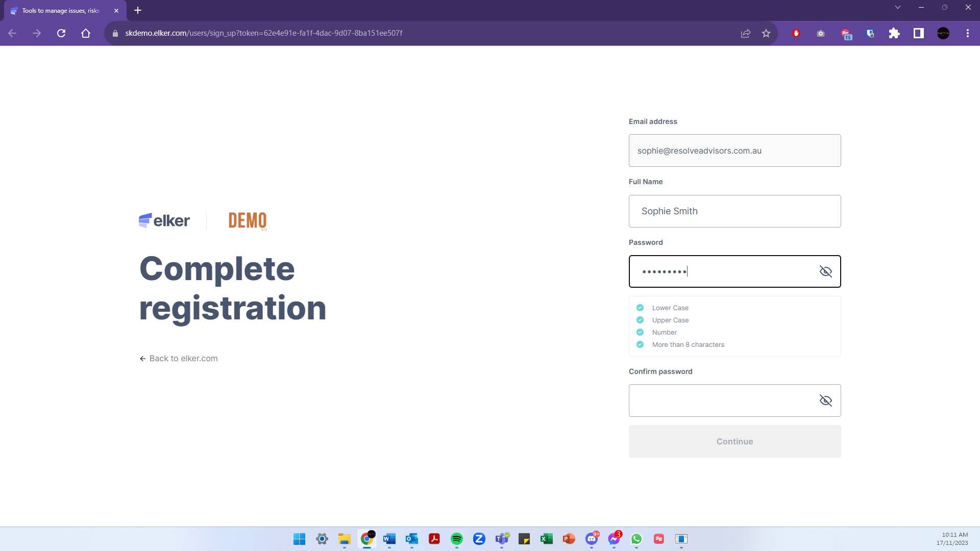Click the share page icon

pyautogui.click(x=745, y=33)
